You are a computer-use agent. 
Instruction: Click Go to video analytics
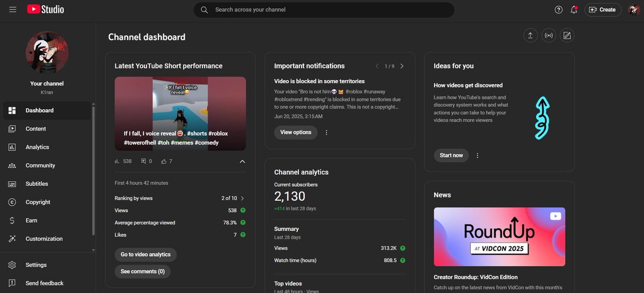click(x=145, y=254)
